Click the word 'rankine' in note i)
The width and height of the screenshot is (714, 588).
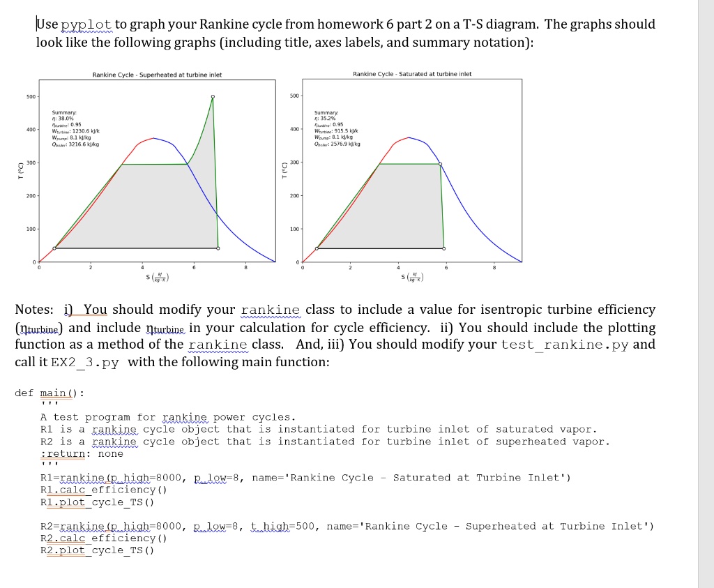(271, 310)
